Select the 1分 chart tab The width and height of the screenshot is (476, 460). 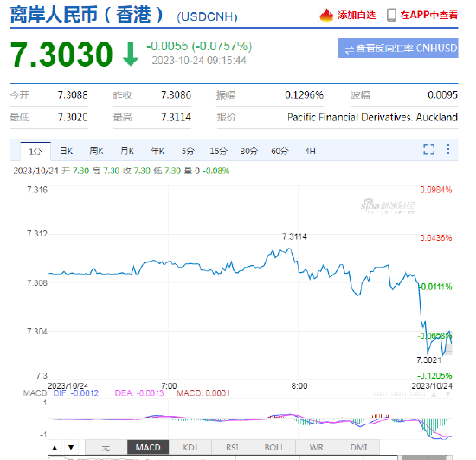35,152
